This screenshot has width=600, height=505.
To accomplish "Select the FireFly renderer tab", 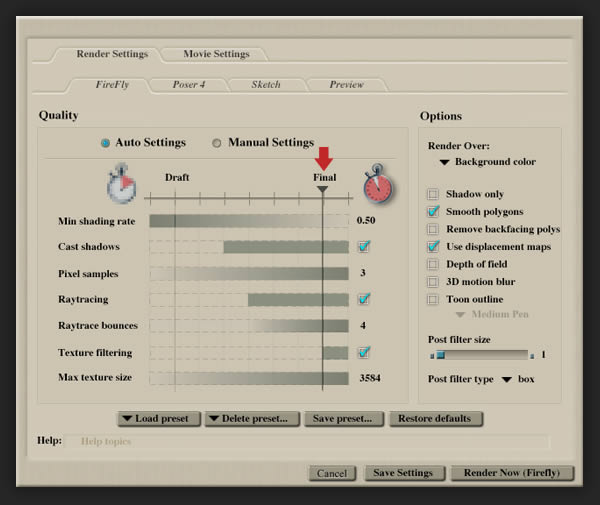I will coord(112,85).
